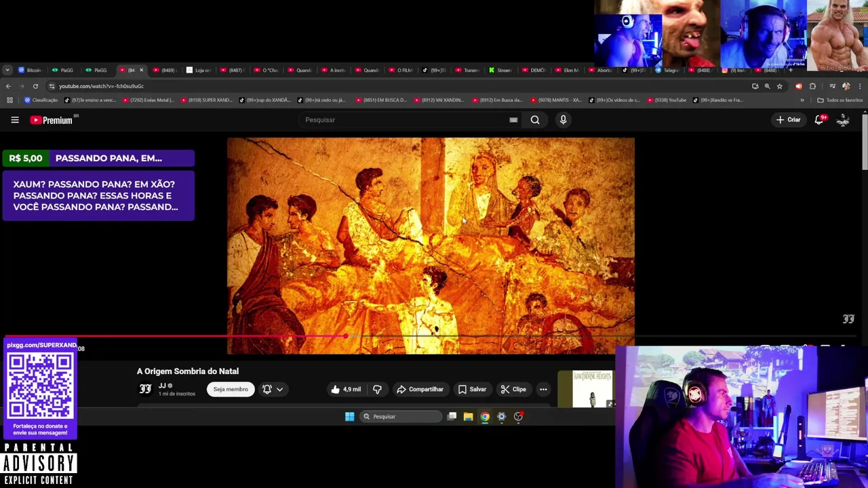Switch to the Telegram tab

coord(668,70)
